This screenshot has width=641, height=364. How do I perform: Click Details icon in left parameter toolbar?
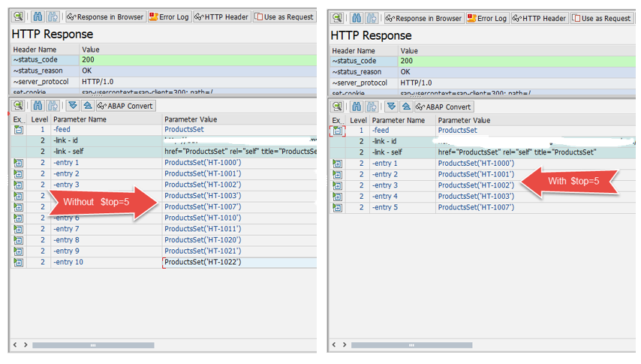[18, 106]
